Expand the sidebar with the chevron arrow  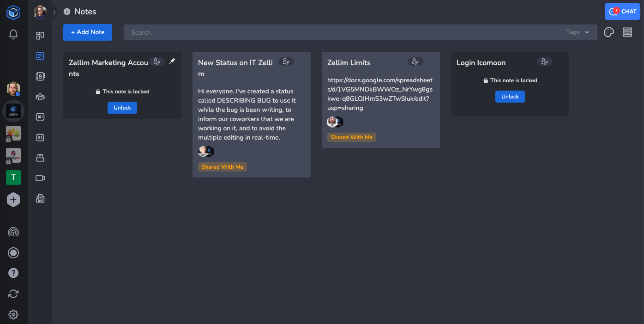54,12
